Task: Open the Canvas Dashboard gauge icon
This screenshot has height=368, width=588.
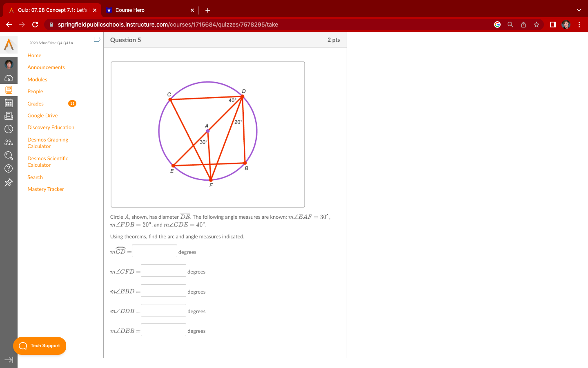Action: coord(9,77)
